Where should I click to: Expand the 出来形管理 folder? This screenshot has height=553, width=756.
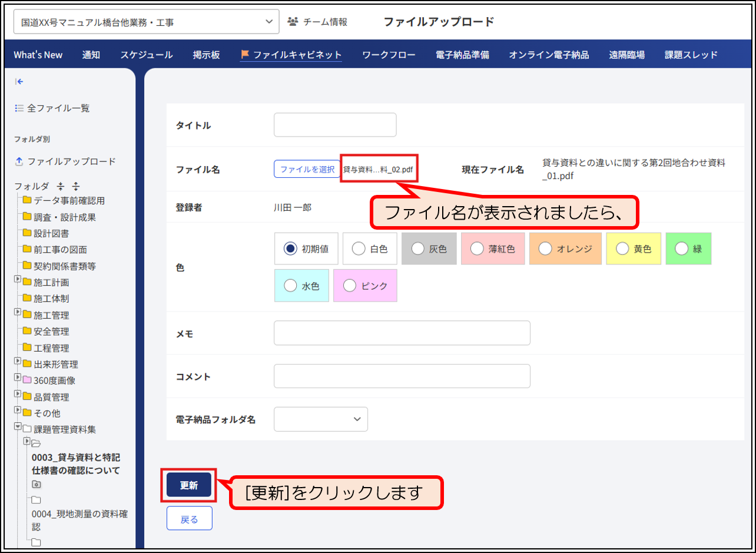click(x=18, y=361)
